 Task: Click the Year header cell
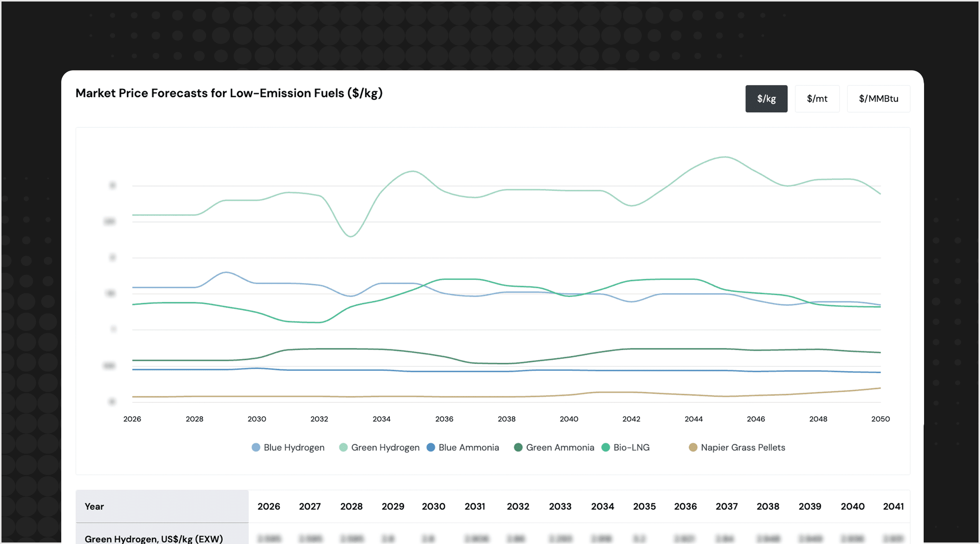pos(94,506)
